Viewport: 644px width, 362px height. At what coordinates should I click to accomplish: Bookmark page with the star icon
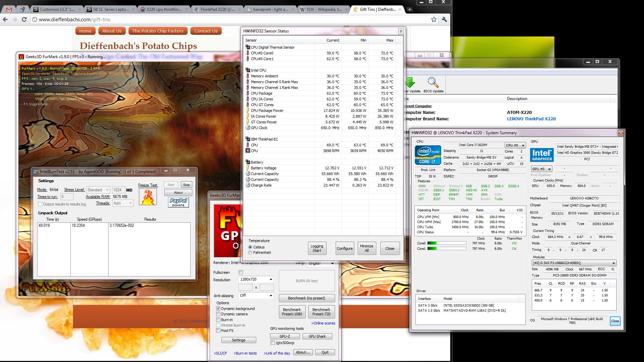click(x=434, y=20)
